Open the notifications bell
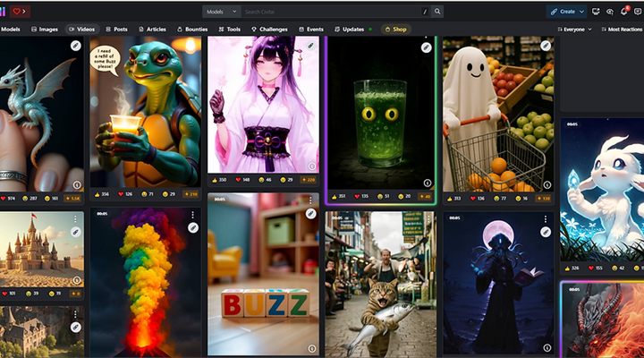Screen dimensions: 644x358 624,12
